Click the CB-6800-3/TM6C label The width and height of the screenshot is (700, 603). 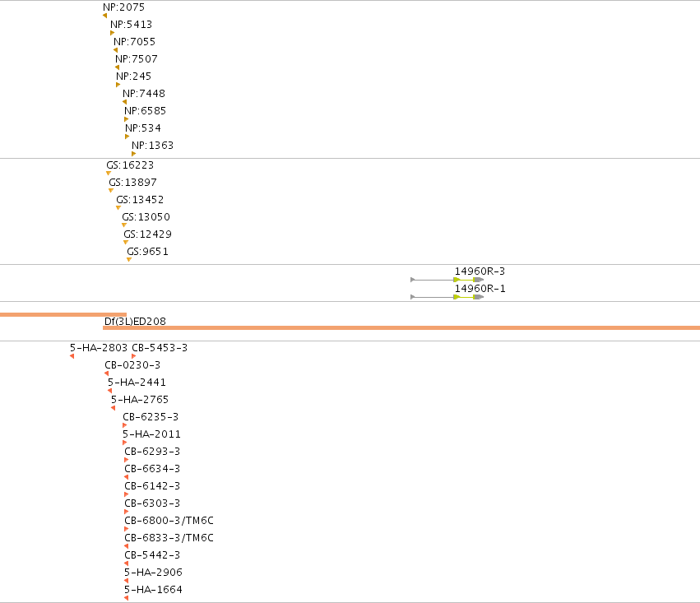[x=169, y=521]
